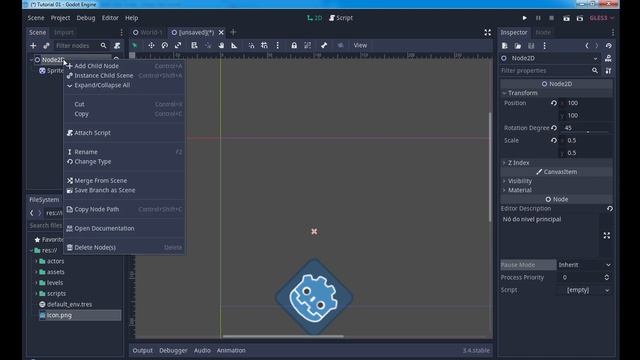Add a new scene tab
The width and height of the screenshot is (640, 360).
point(233,32)
